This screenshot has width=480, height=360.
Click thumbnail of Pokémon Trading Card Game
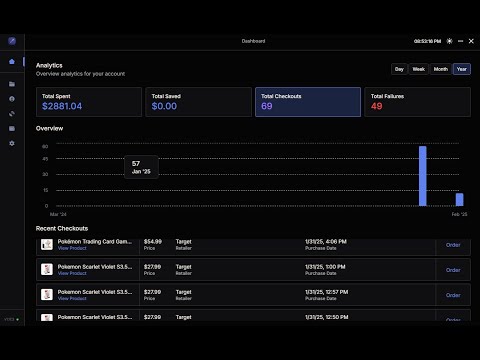click(x=47, y=244)
